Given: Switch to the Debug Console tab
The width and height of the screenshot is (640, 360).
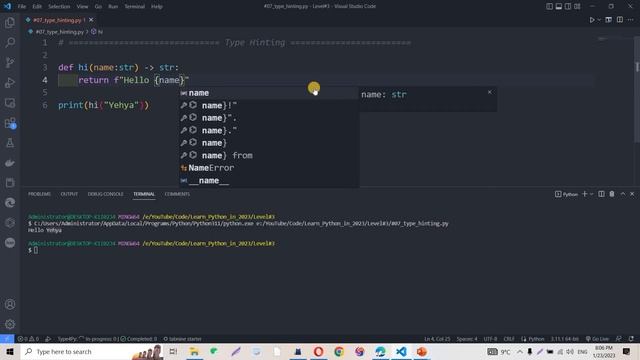Looking at the screenshot, I should tap(105, 194).
